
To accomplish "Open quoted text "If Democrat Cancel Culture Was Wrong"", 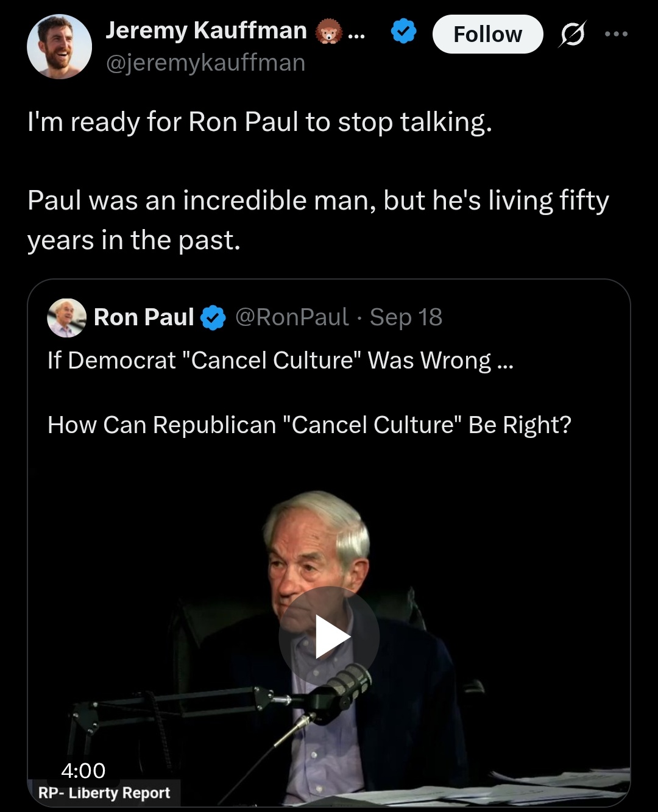I will point(280,361).
